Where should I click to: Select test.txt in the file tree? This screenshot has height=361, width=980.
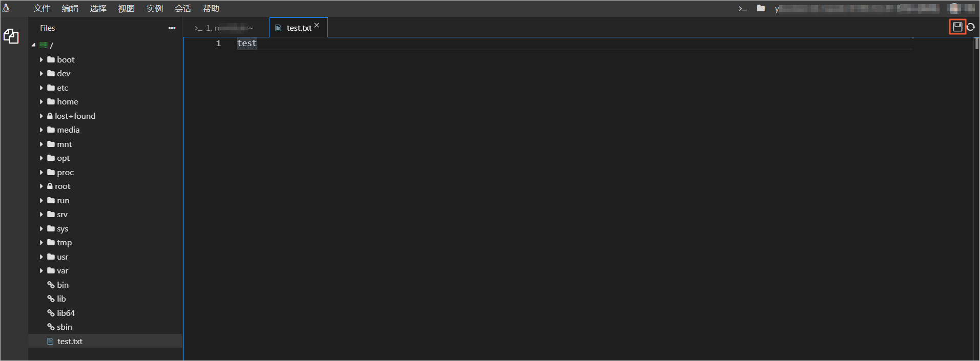[70, 342]
